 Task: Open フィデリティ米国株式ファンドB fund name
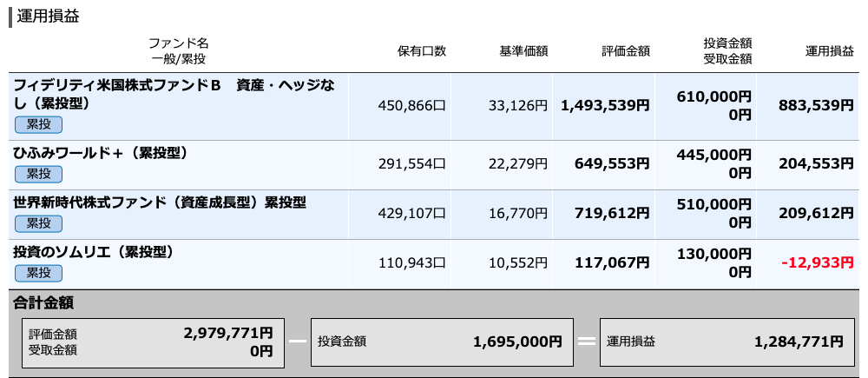click(174, 94)
